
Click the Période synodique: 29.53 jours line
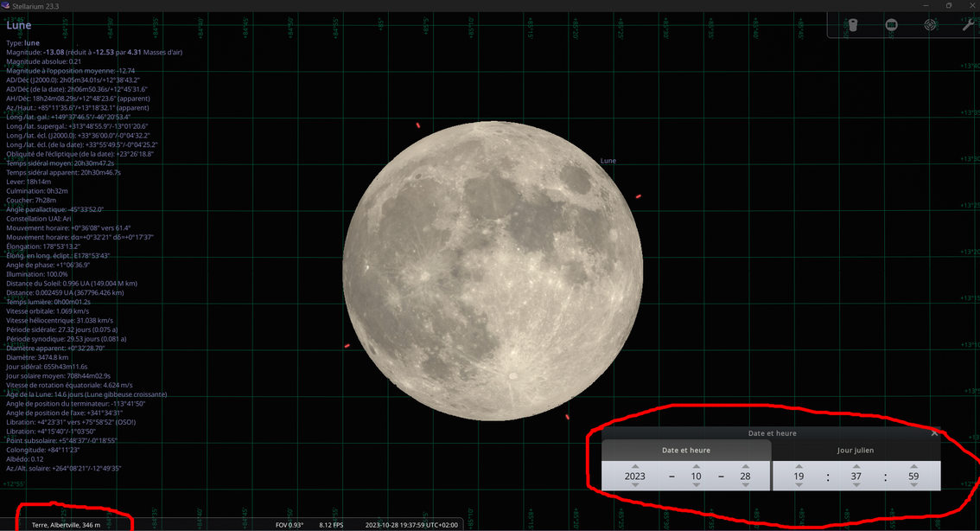[x=67, y=339]
